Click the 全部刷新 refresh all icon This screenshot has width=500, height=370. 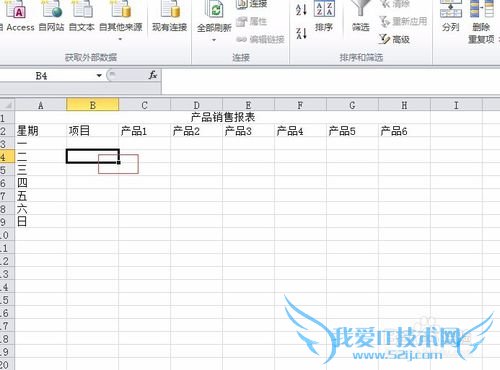(214, 10)
